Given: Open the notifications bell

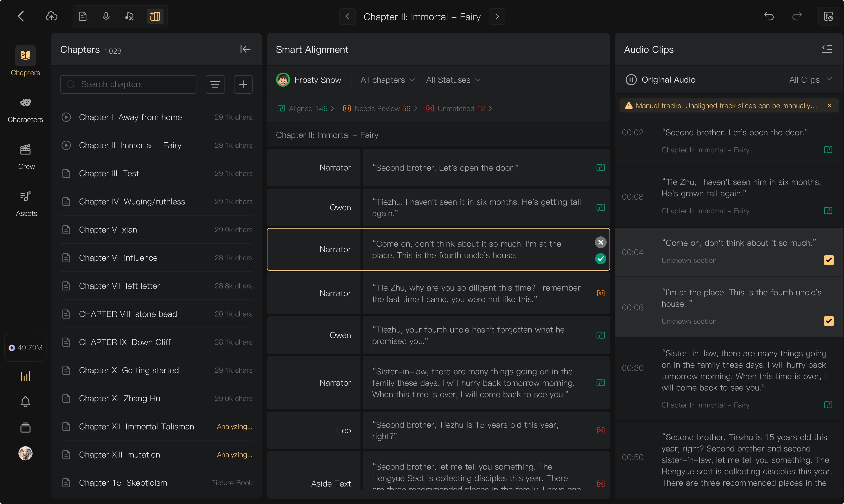Looking at the screenshot, I should click(25, 402).
